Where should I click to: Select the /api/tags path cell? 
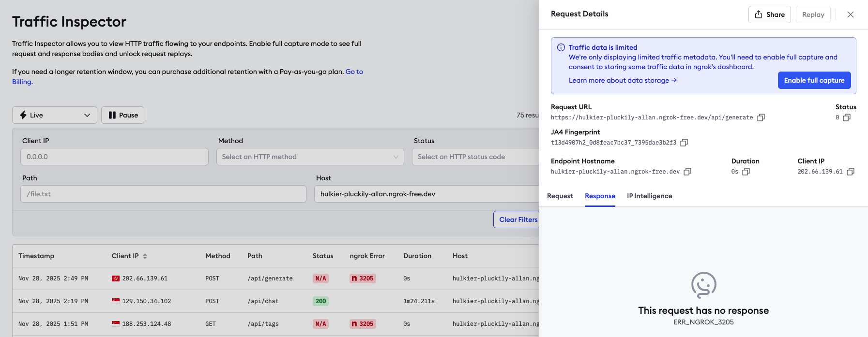click(x=263, y=324)
